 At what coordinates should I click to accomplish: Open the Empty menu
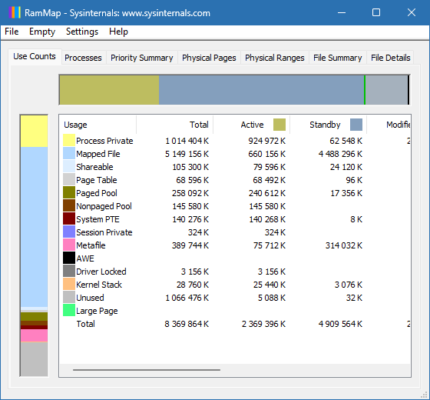(x=42, y=32)
